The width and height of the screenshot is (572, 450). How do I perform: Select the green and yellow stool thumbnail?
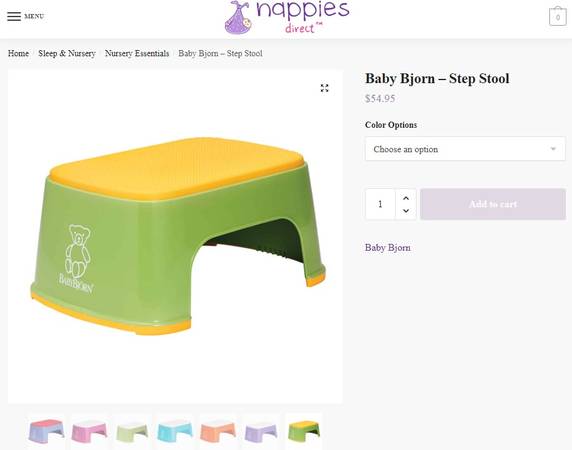(x=304, y=431)
